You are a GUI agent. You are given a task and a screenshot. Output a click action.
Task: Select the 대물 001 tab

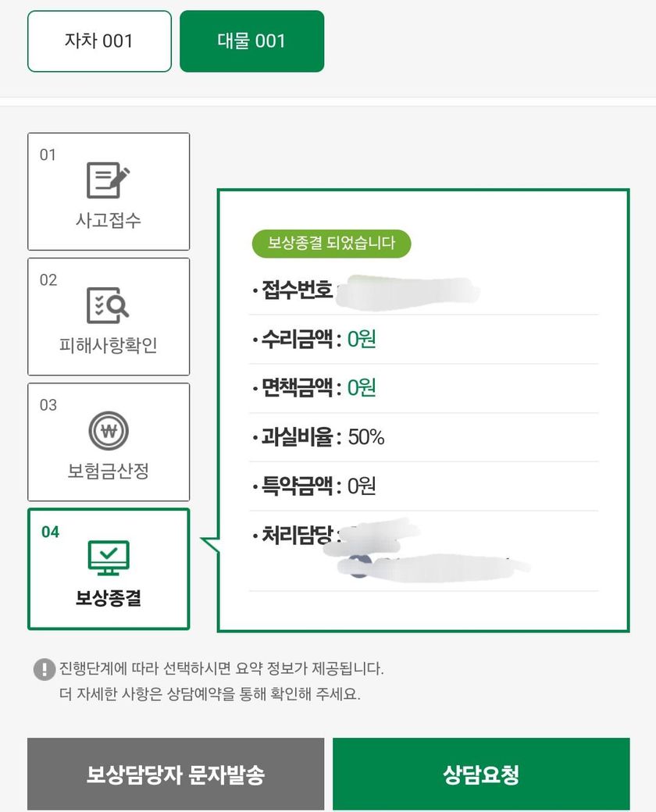(x=251, y=41)
